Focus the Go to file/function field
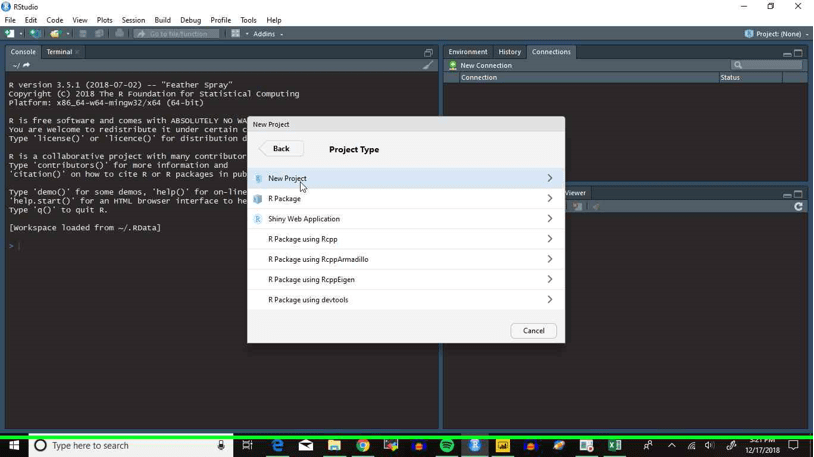Viewport: 814px width, 457px height. pos(177,34)
